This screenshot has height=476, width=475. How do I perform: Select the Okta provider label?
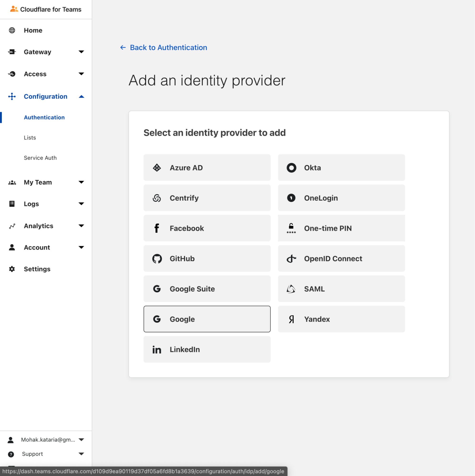point(313,168)
